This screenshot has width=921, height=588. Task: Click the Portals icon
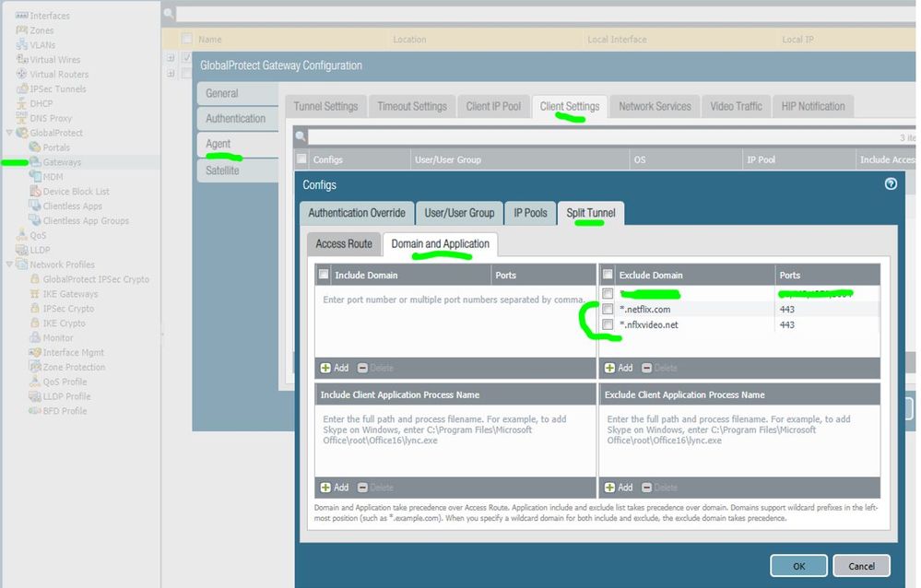click(35, 147)
